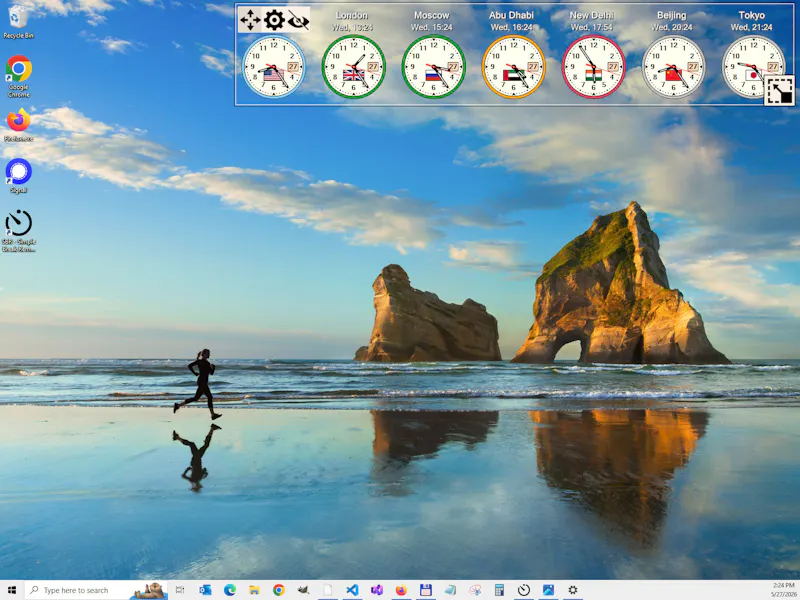Select the SBR Simple Break Reminder desktop shortcut
The image size is (800, 600).
click(18, 231)
